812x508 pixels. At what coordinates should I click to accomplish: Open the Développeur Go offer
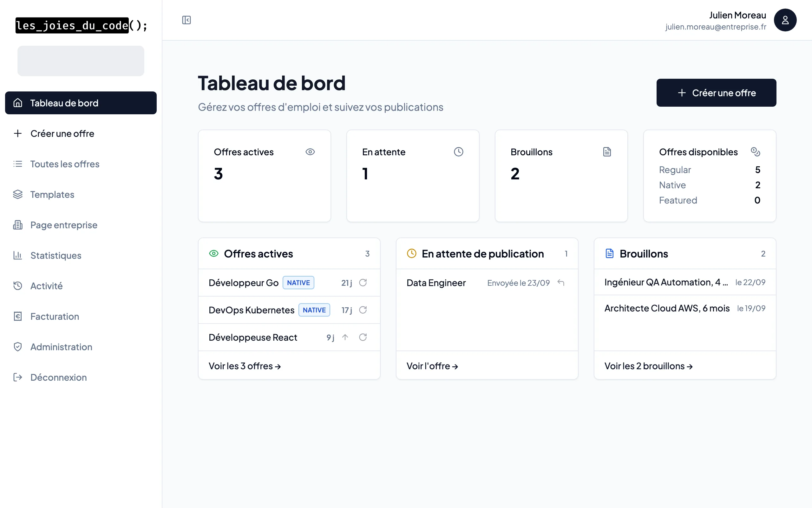coord(244,283)
